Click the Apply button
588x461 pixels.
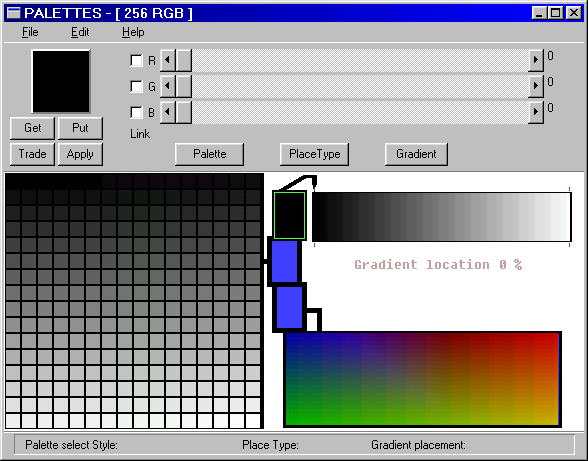coord(80,154)
